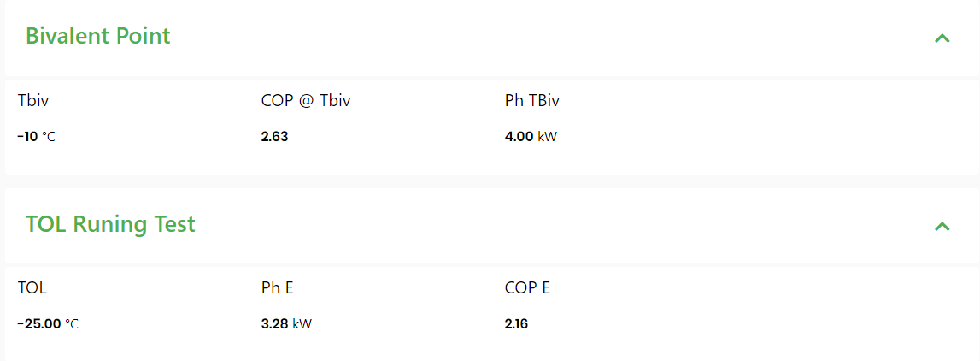Collapse the Bivalent Point section chevron
Viewport: 980px width, 361px height.
pyautogui.click(x=942, y=38)
